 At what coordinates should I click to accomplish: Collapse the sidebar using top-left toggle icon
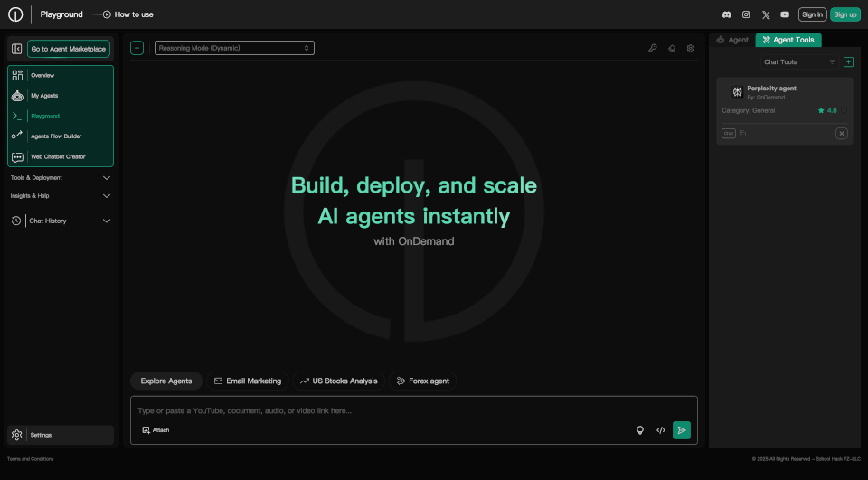tap(16, 49)
